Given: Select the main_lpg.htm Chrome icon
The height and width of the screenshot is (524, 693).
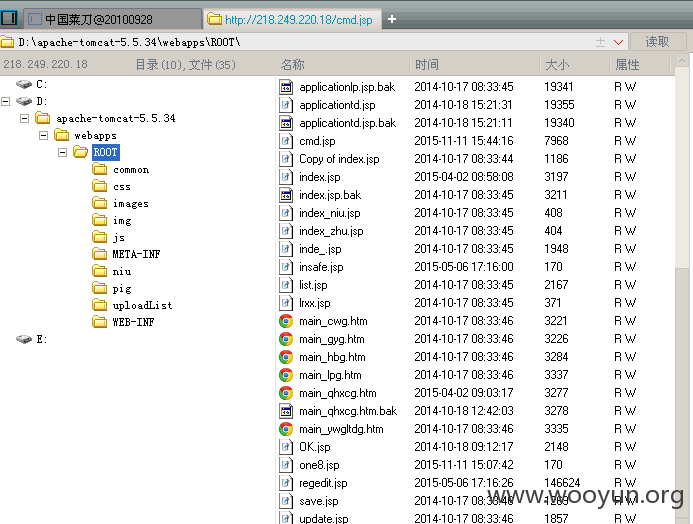Looking at the screenshot, I should 286,375.
